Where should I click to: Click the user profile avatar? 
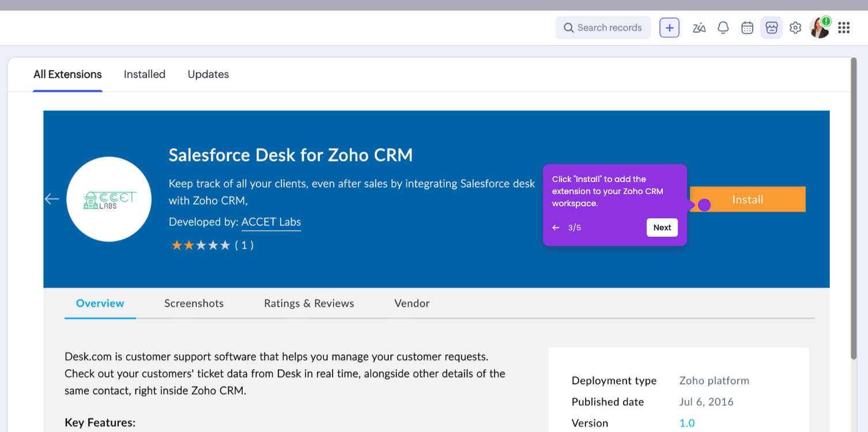(x=819, y=28)
